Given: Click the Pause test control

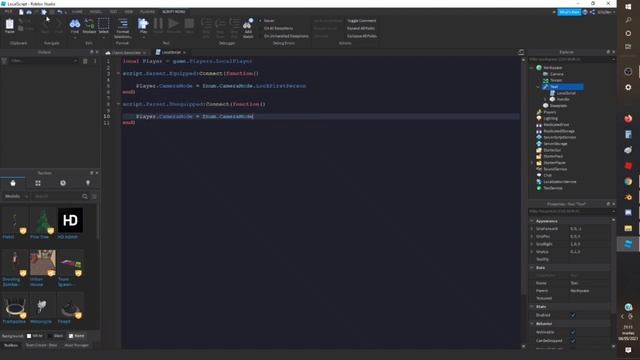Looking at the screenshot, I should [x=158, y=25].
